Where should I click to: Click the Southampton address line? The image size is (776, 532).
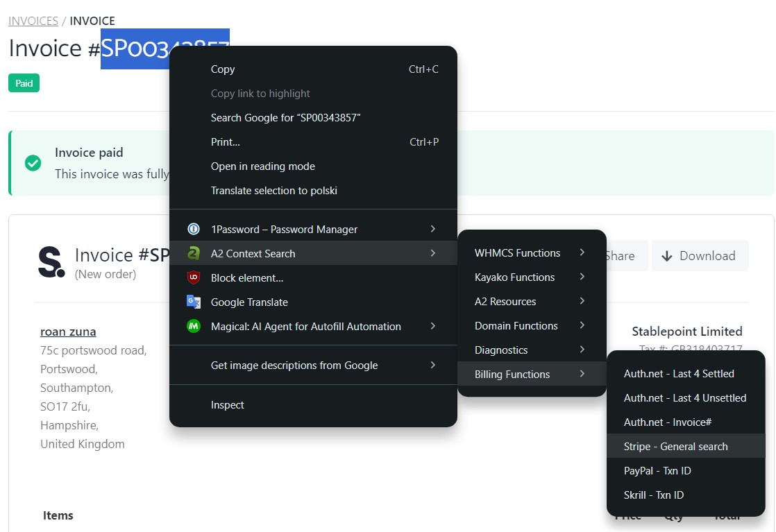coord(77,388)
